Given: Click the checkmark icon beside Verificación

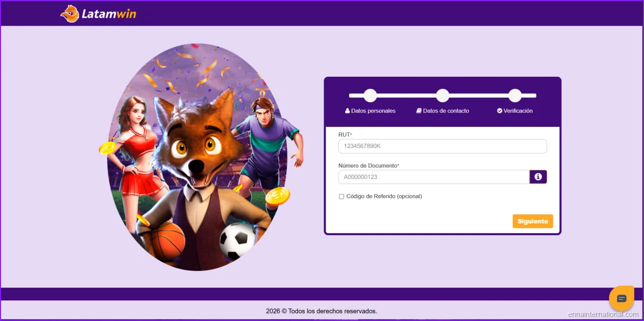Looking at the screenshot, I should tap(500, 111).
